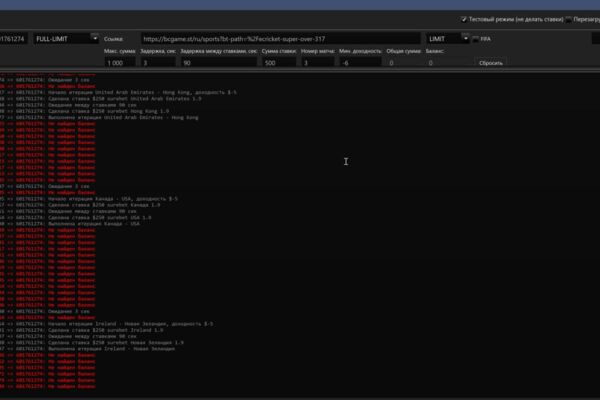Screen dimensions: 600x400
Task: Click the Номер матча field showing 3
Action: 318,63
